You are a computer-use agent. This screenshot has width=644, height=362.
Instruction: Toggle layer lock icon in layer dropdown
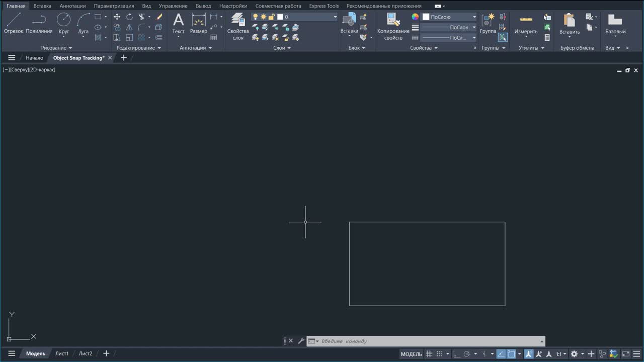272,17
